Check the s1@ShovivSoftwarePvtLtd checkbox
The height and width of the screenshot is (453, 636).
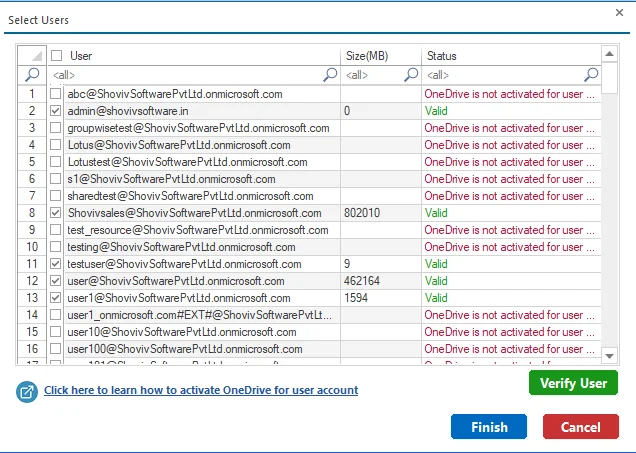pyautogui.click(x=56, y=179)
